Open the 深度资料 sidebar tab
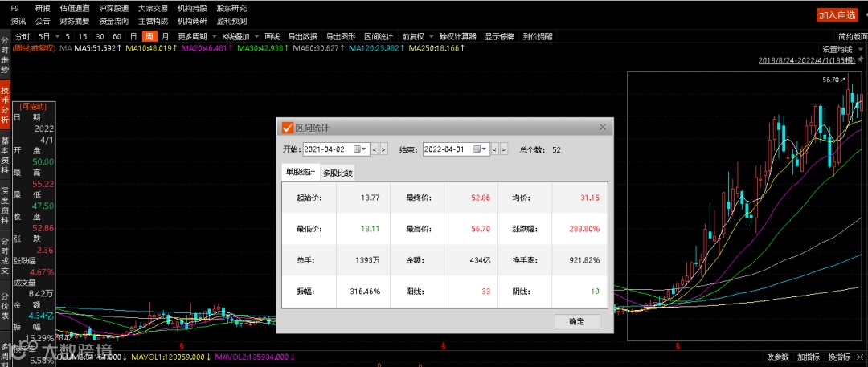The height and width of the screenshot is (367, 868). [x=5, y=204]
